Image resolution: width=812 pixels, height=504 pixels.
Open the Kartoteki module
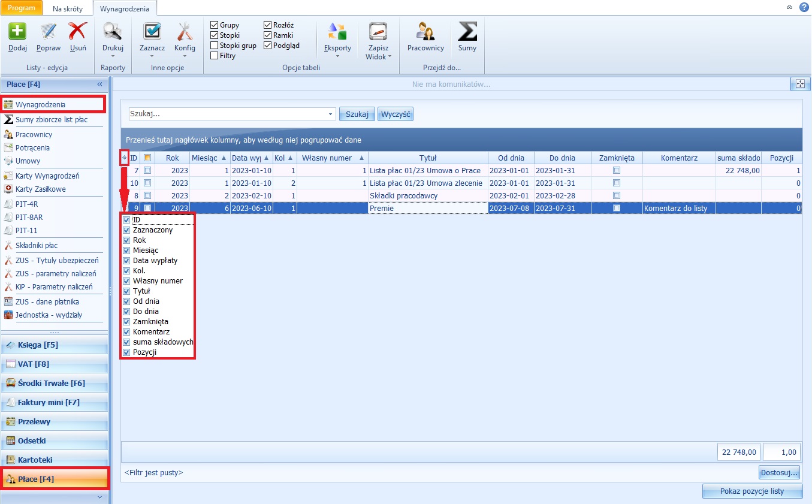coord(55,460)
